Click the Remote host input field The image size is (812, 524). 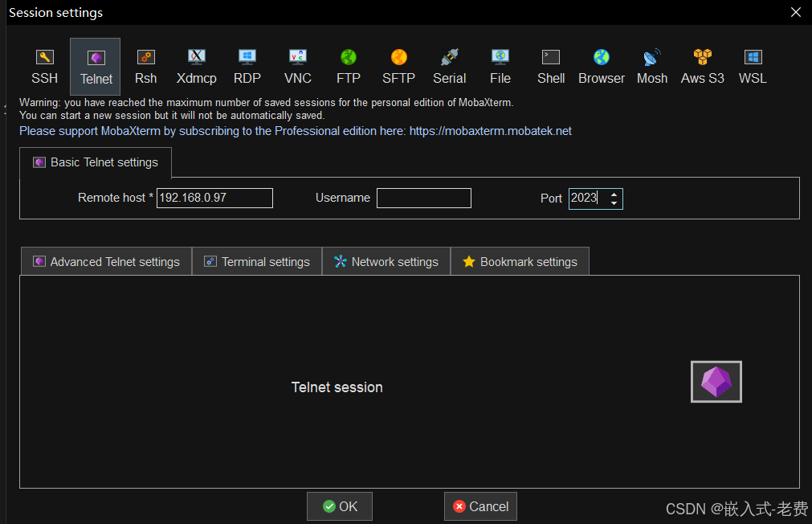click(x=214, y=198)
